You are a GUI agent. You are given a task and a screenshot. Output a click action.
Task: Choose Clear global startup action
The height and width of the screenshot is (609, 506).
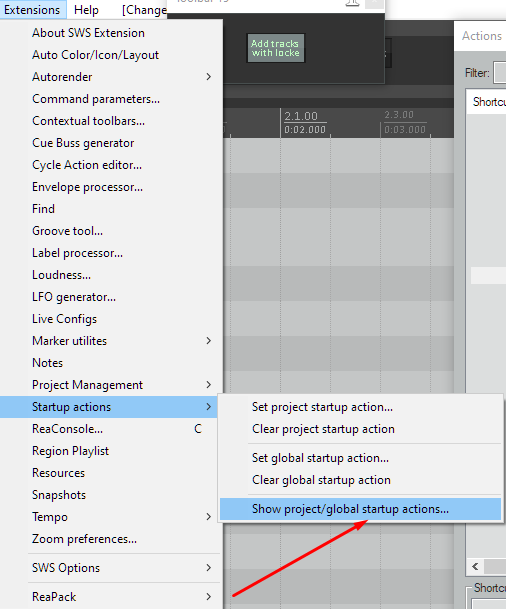tap(360, 480)
